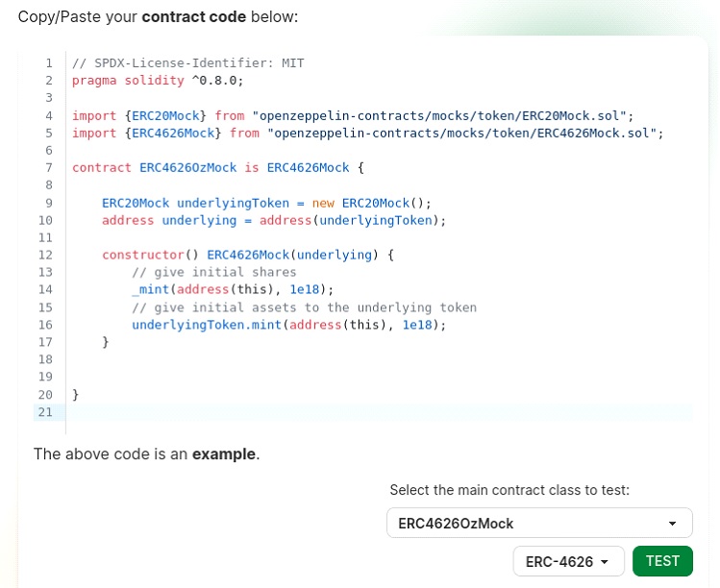
Task: Click the constructor keyword on line 12
Action: click(x=143, y=255)
